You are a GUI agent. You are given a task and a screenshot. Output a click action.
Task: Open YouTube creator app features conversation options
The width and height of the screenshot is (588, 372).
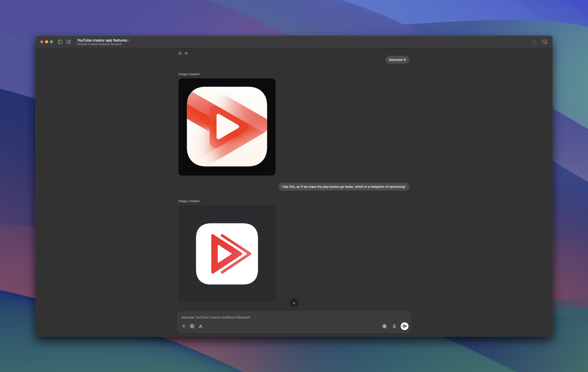102,40
